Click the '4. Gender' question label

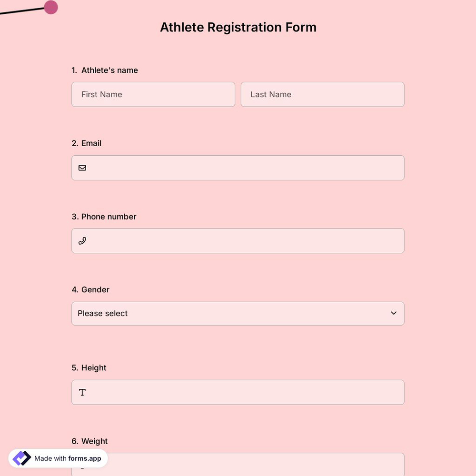click(90, 289)
